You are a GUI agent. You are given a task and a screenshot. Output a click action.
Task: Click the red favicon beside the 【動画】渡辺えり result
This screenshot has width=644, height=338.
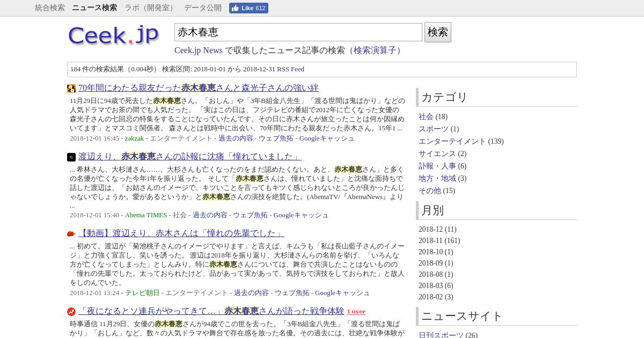click(71, 234)
